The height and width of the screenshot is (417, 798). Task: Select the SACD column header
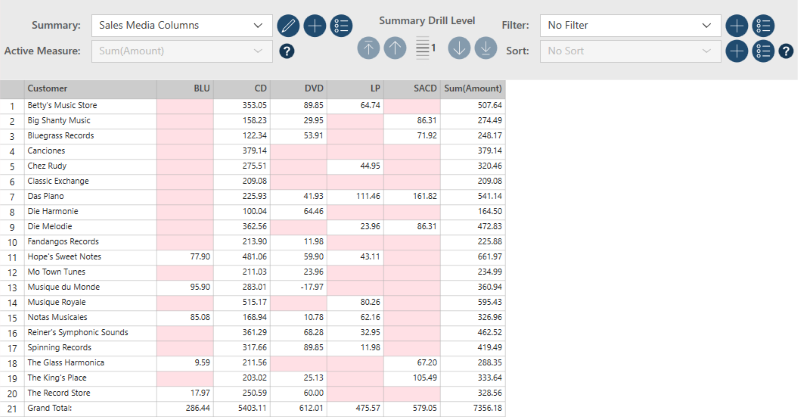(x=413, y=88)
